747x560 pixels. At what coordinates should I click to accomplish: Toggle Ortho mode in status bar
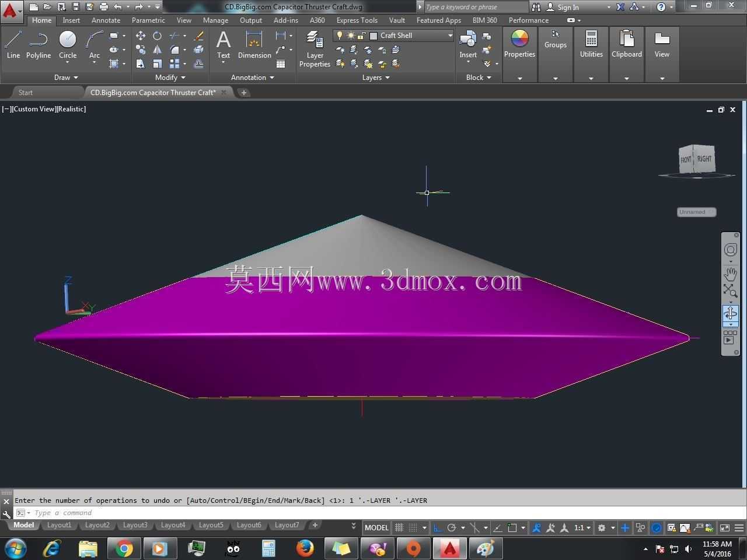(x=438, y=528)
